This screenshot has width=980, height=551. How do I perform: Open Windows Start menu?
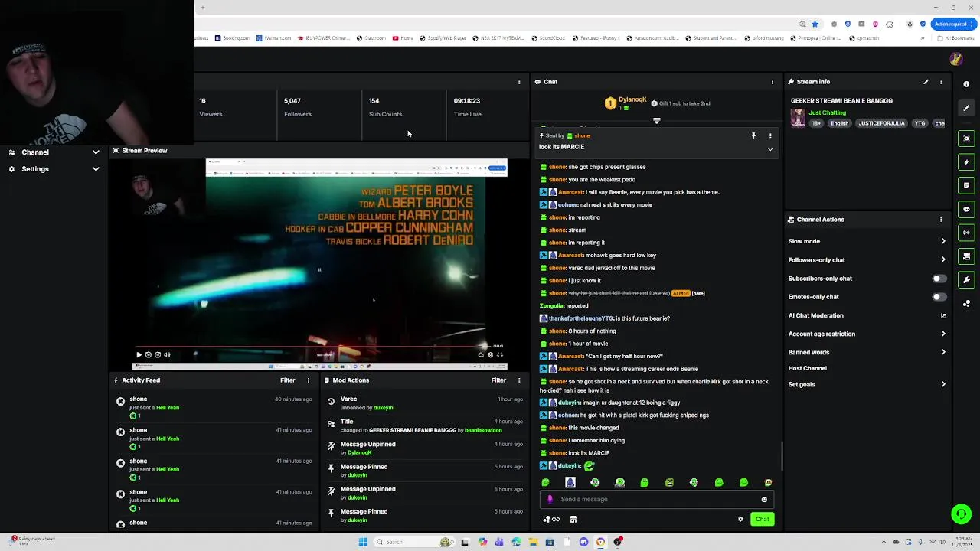(363, 543)
